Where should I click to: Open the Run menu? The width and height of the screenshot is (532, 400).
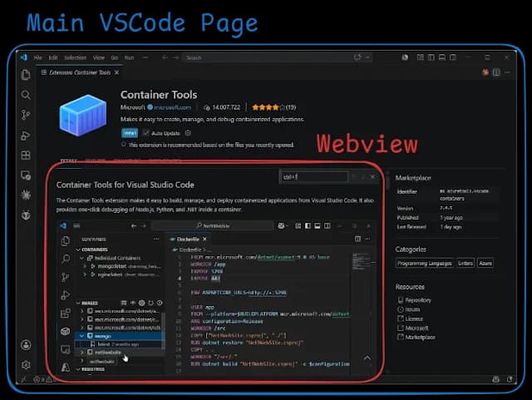[x=129, y=57]
